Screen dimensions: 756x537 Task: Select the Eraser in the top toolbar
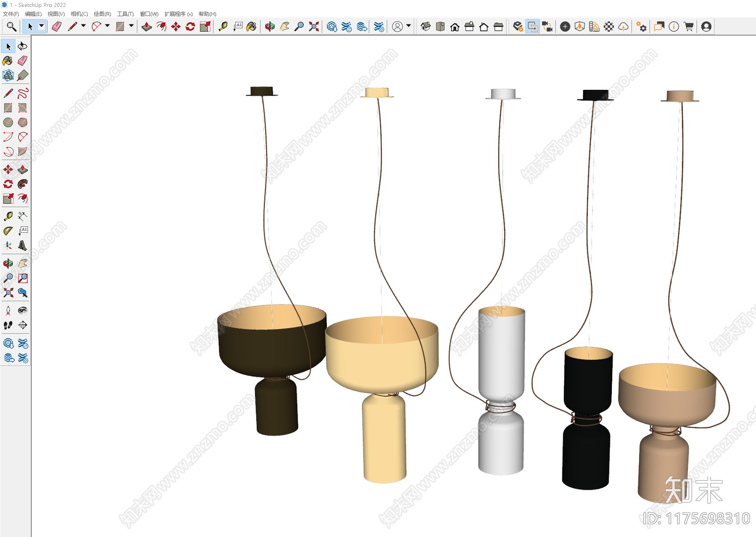pyautogui.click(x=57, y=26)
